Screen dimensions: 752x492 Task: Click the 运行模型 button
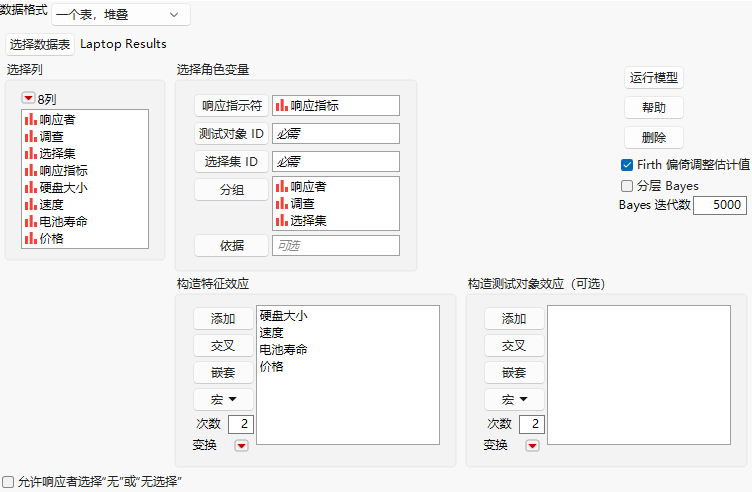pos(654,78)
